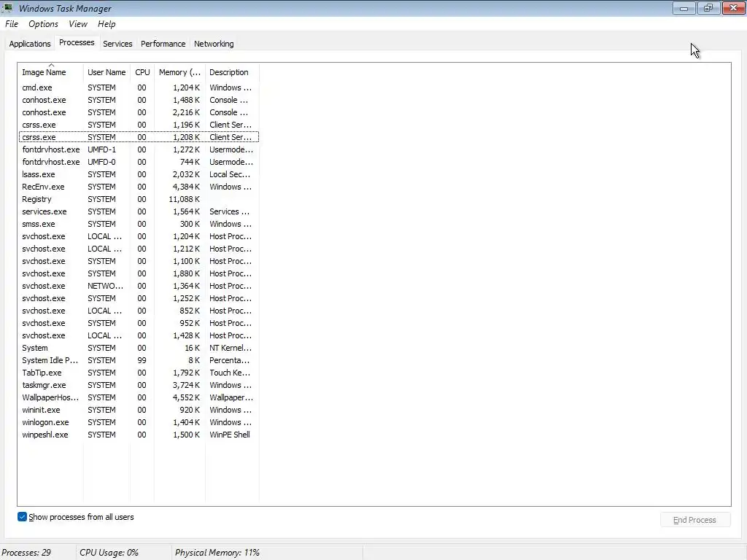Select svchost.exe using 852 K memory
Screen dimensions: 747x560
[x=139, y=311]
